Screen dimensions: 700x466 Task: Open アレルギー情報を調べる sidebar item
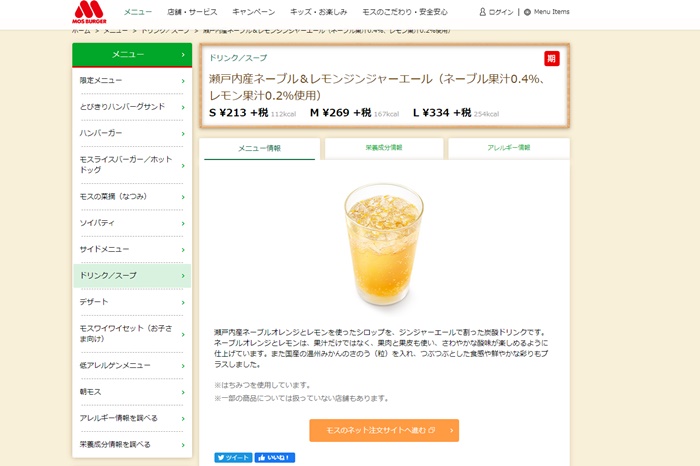[132, 418]
